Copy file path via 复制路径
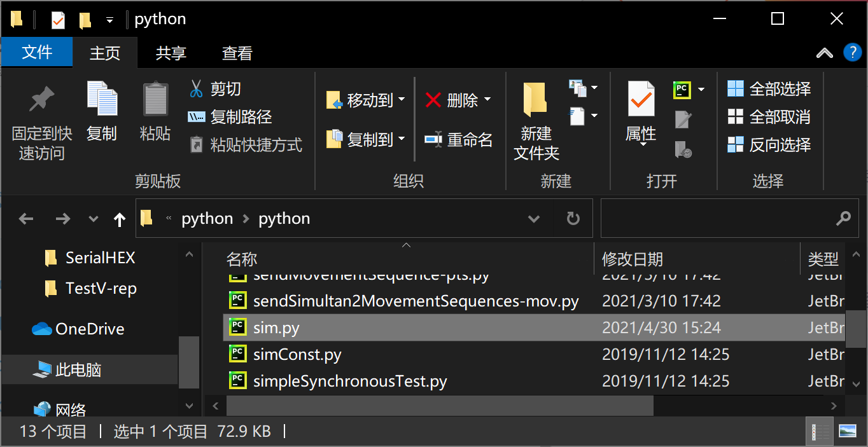Image resolution: width=868 pixels, height=447 pixels. (x=230, y=116)
